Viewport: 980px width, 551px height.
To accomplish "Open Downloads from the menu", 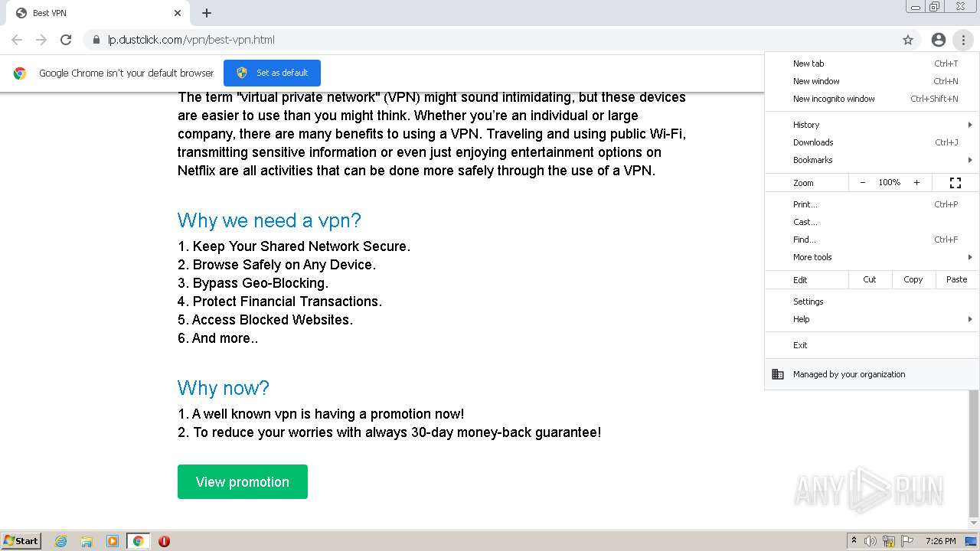I will 872,142.
